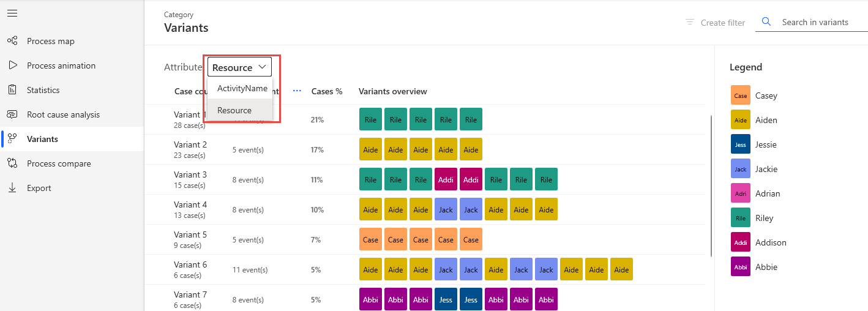This screenshot has height=311, width=868.
Task: Click the Cases % column header
Action: click(x=327, y=91)
